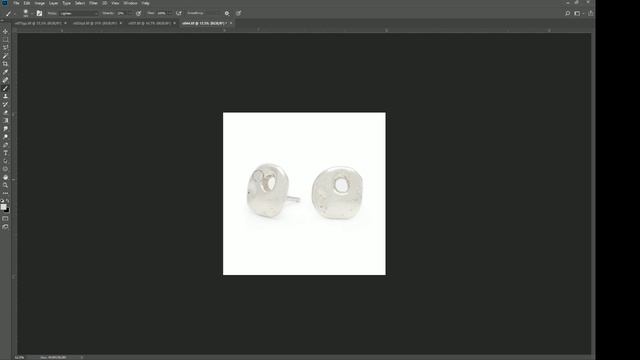Image resolution: width=640 pixels, height=360 pixels.
Task: Open the Filter menu
Action: (93, 3)
